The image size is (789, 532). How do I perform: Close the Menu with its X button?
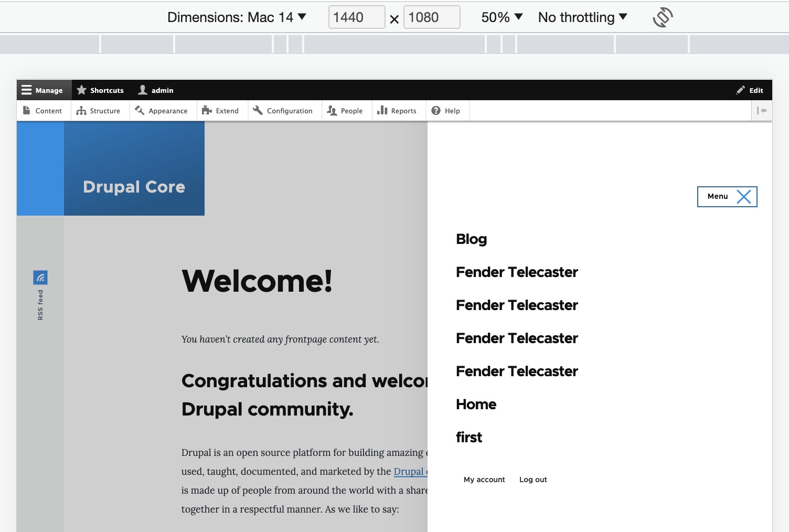744,196
